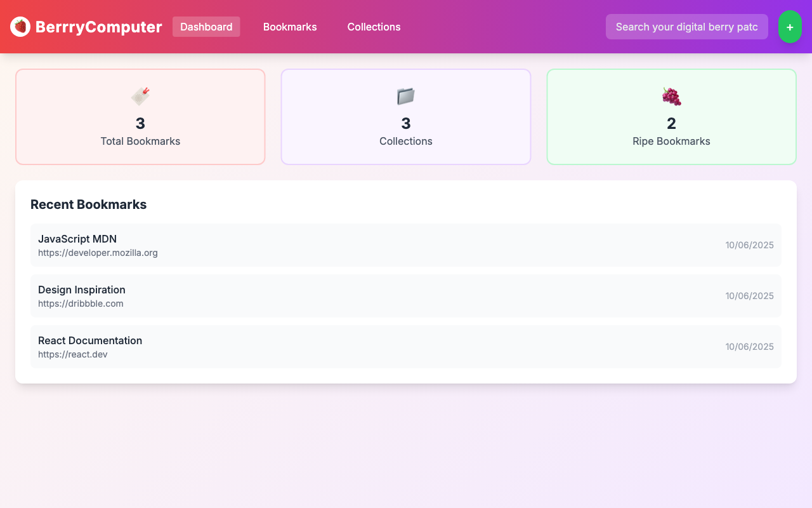Image resolution: width=812 pixels, height=508 pixels.
Task: Click the strawberry logo icon
Action: click(20, 27)
